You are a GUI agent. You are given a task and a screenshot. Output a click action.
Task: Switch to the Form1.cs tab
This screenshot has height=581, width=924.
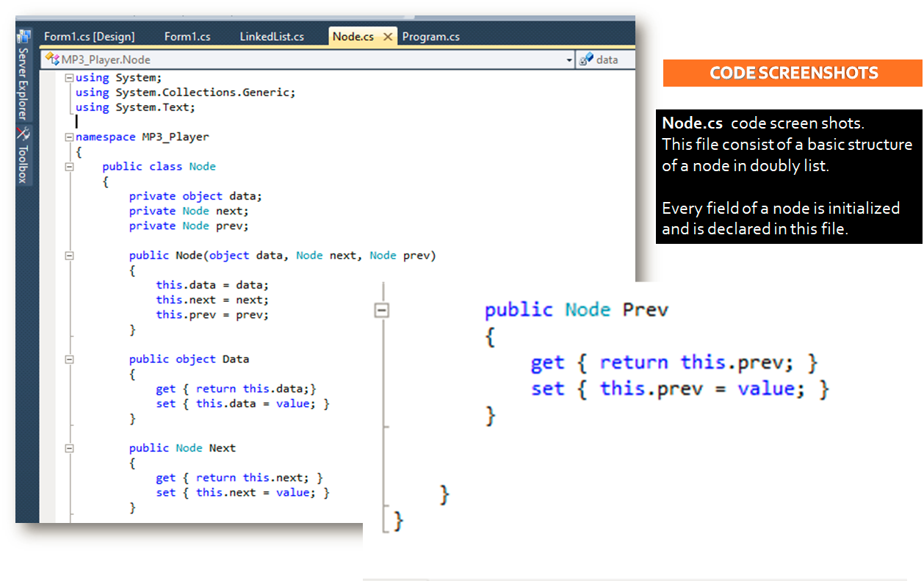[x=187, y=37]
